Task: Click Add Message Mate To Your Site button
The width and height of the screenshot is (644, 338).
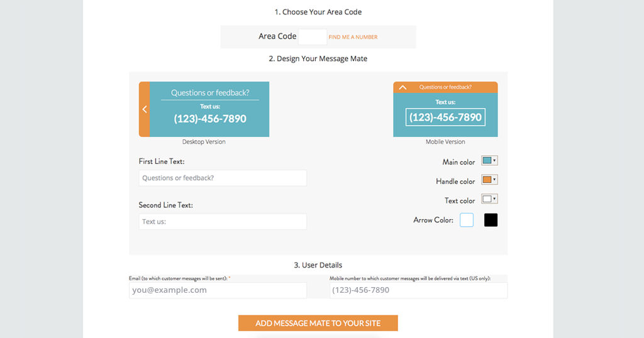Action: click(318, 323)
